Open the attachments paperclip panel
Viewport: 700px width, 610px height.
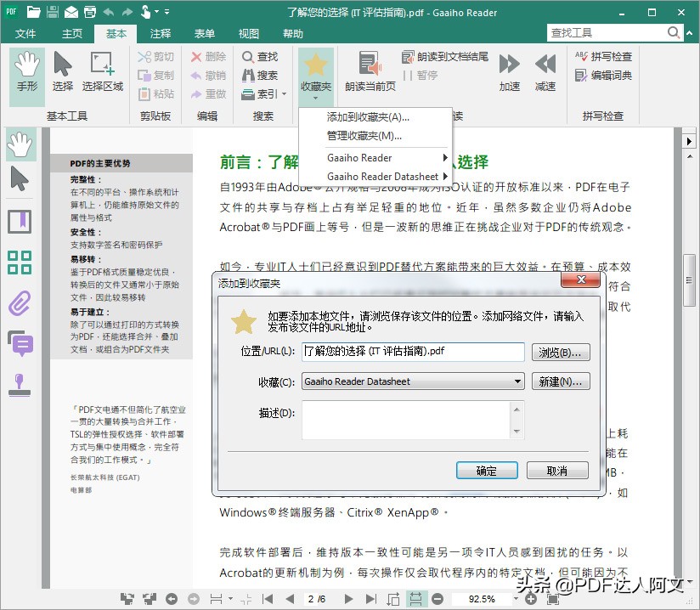tap(20, 303)
